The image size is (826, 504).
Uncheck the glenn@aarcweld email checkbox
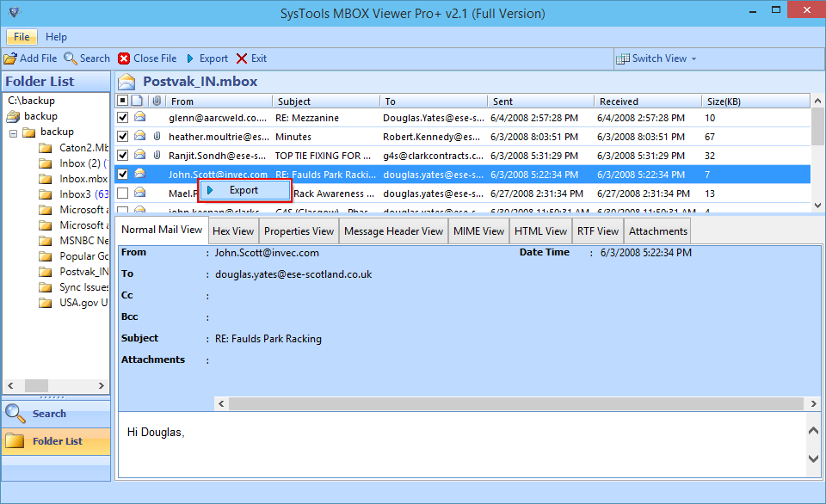coord(123,118)
